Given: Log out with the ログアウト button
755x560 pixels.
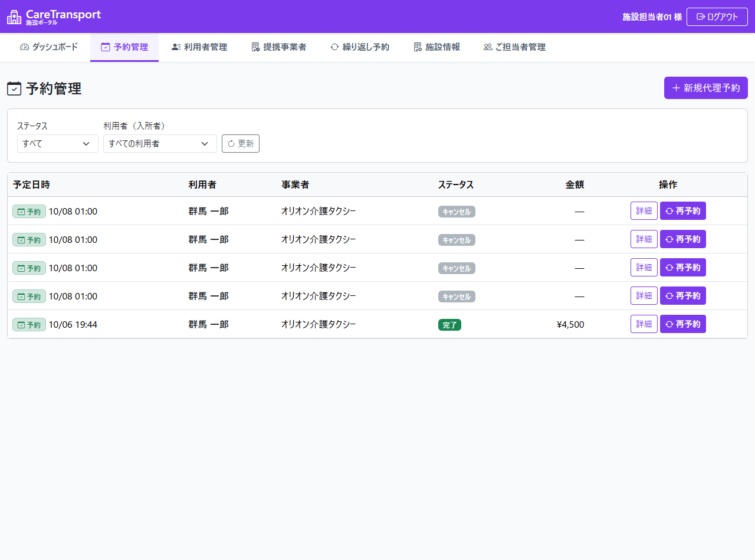Looking at the screenshot, I should coord(717,17).
